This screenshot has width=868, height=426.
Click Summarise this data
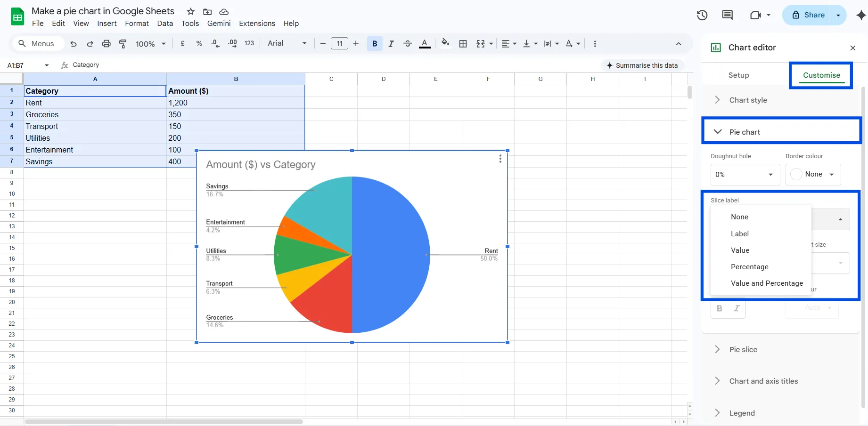(x=642, y=65)
